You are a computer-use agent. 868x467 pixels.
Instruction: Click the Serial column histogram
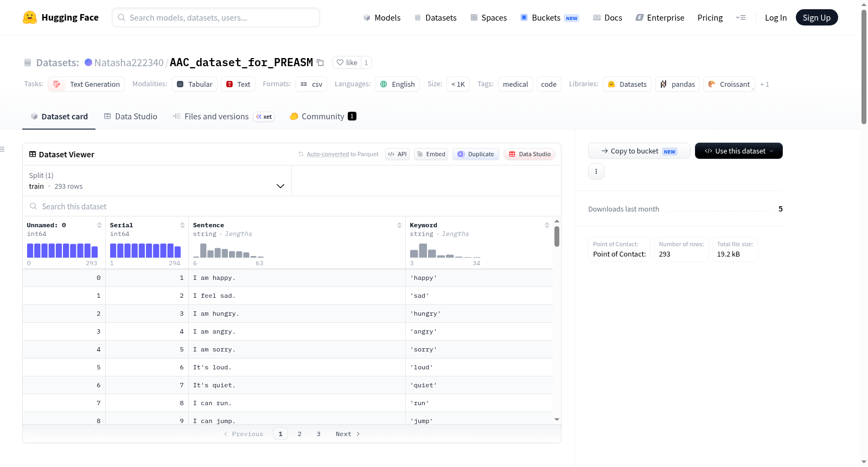pyautogui.click(x=145, y=250)
